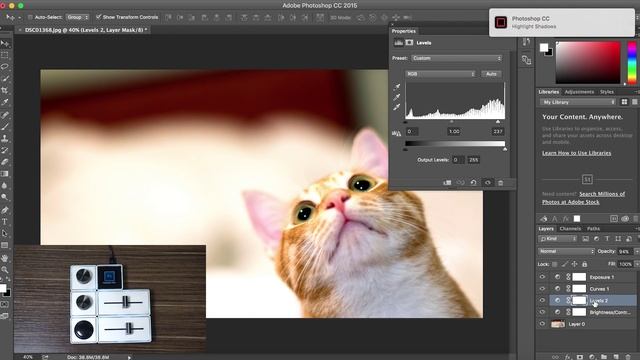Reset Levels adjustment to defaults
The height and width of the screenshot is (360, 640).
pos(473,182)
